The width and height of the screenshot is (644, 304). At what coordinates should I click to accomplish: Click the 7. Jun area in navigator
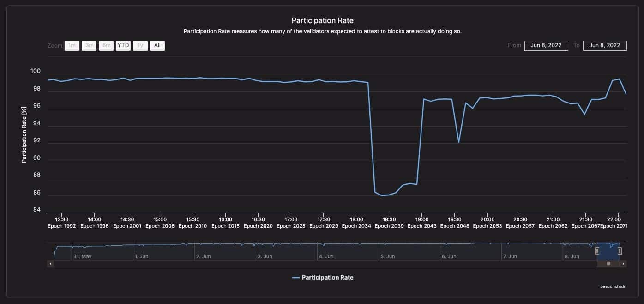point(511,256)
